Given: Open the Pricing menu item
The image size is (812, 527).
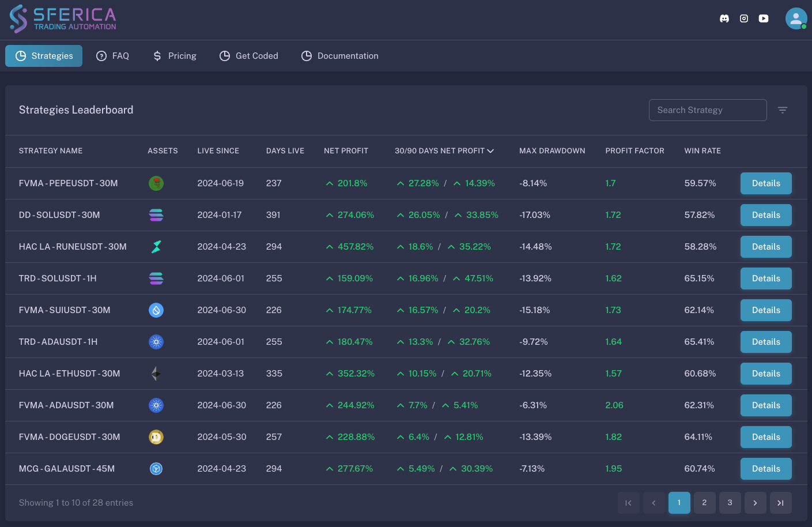Looking at the screenshot, I should (175, 56).
